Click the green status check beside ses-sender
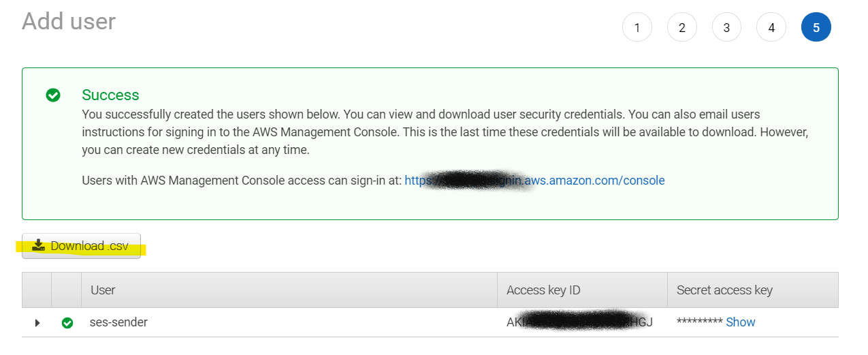Screen dimensions: 868x355 (x=67, y=323)
